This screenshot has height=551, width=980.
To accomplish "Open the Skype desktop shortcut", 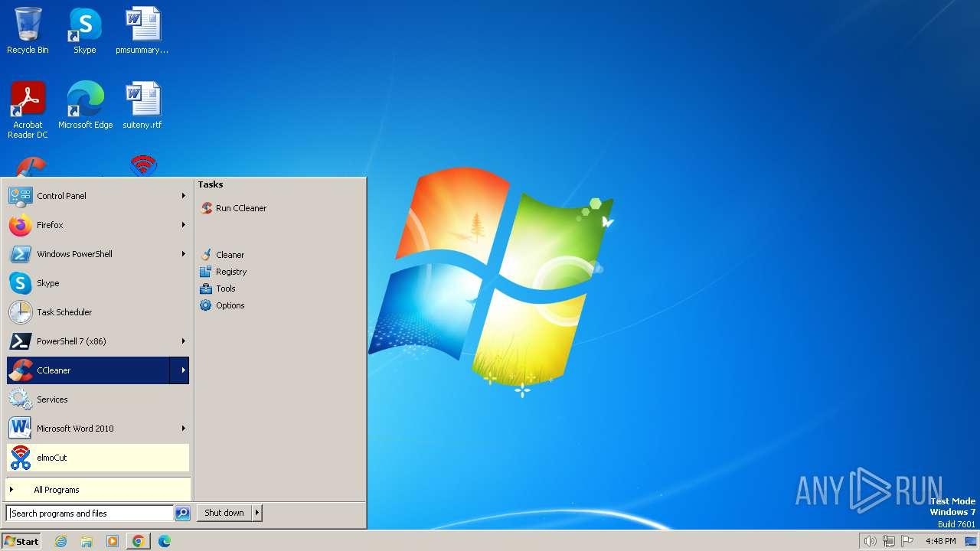I will (85, 31).
